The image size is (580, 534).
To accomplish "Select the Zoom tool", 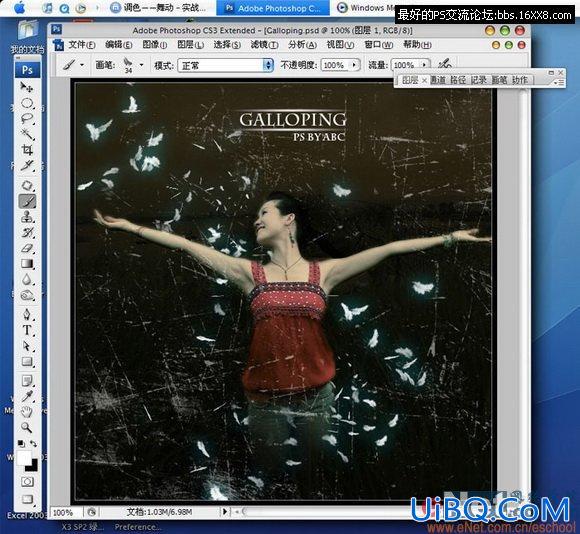I will click(27, 427).
